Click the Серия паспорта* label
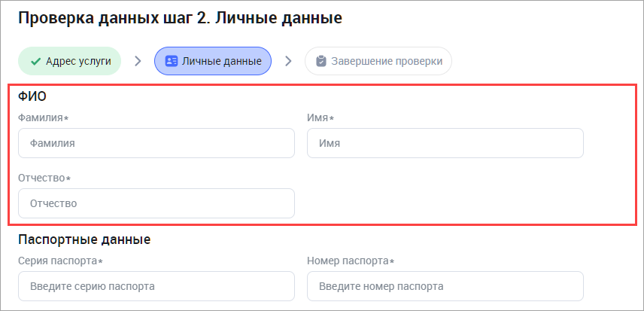644x311 pixels. tap(60, 261)
